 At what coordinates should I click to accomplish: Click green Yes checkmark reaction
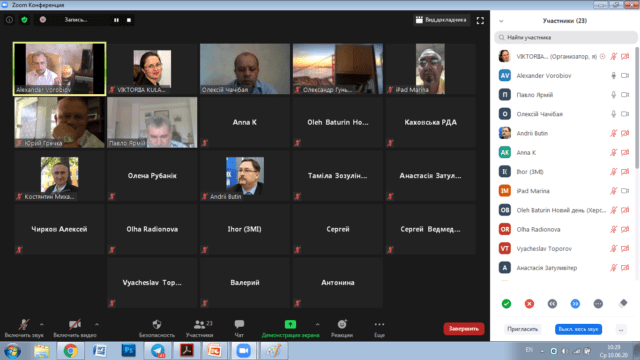(x=506, y=304)
